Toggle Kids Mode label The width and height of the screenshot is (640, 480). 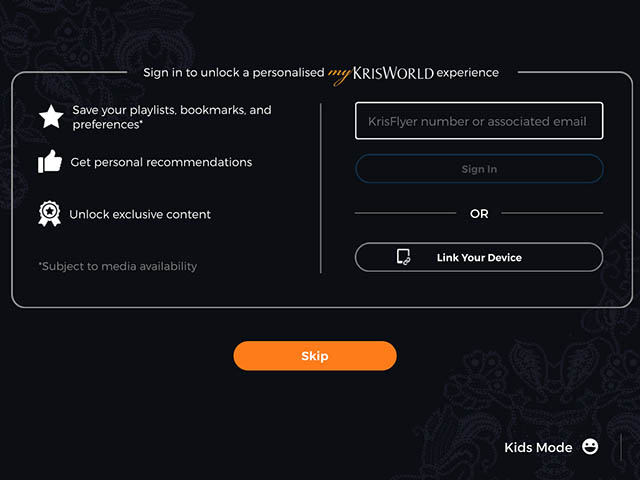[538, 447]
